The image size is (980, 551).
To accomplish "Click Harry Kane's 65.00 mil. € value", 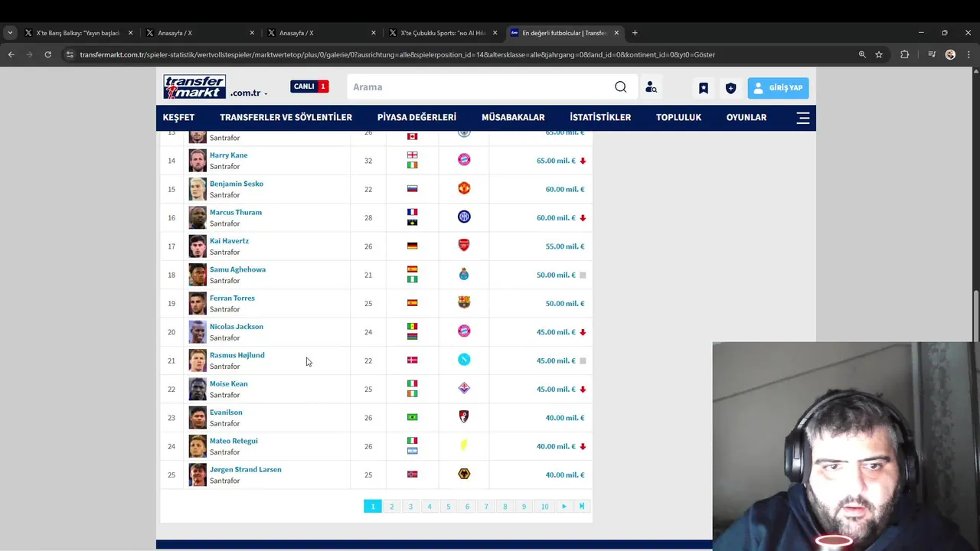I will (556, 161).
